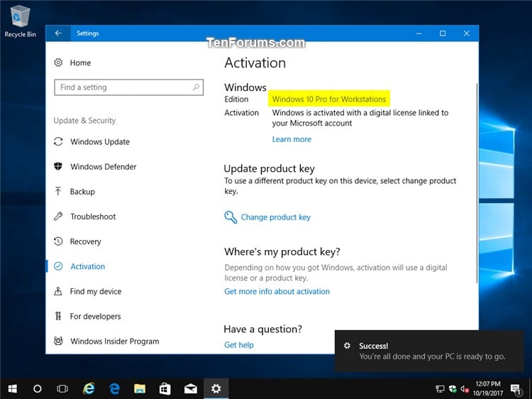The image size is (532, 399).
Task: Click the Troubleshoot wrench icon
Action: pos(58,217)
